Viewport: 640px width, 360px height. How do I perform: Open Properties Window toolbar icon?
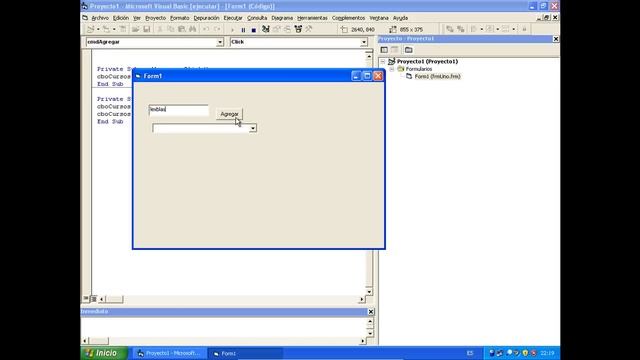click(277, 29)
